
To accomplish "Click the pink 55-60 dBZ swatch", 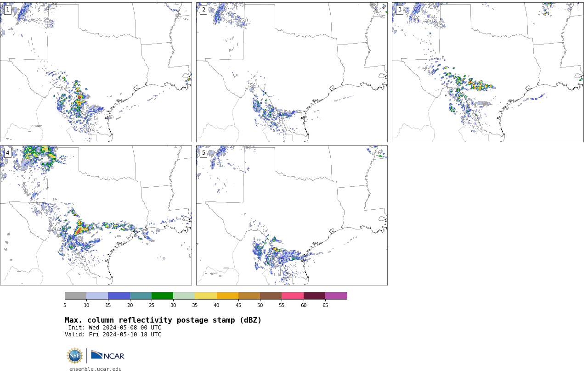I will (292, 296).
